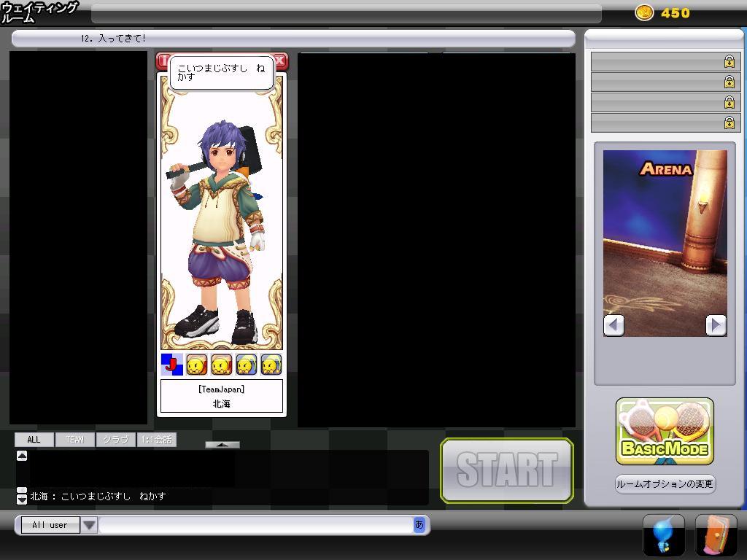Click the Japan flag J icon
This screenshot has height=560, width=747.
pyautogui.click(x=171, y=364)
